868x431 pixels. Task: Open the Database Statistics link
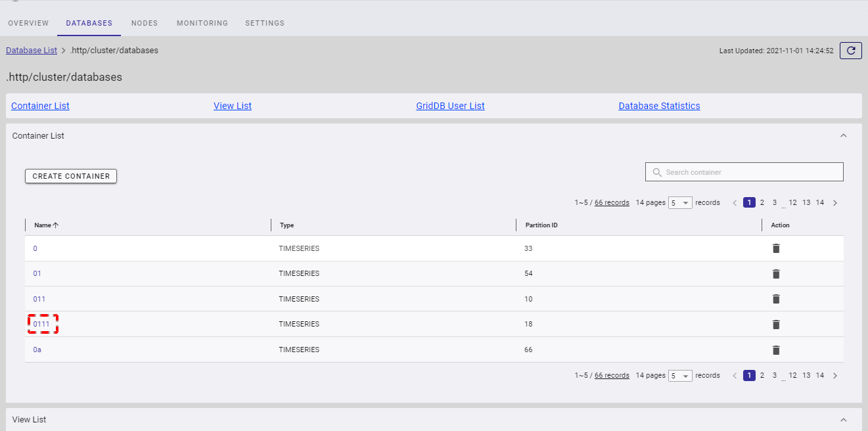tap(659, 106)
